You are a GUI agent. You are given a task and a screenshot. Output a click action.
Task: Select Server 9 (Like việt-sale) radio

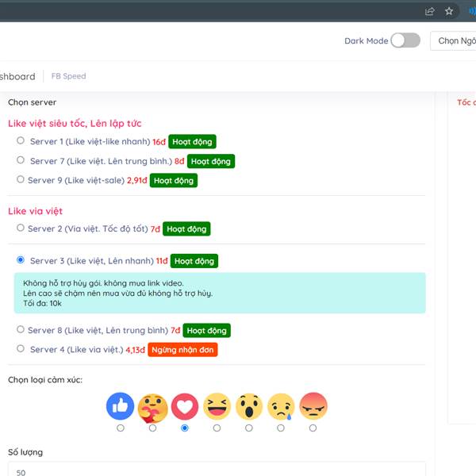click(21, 179)
